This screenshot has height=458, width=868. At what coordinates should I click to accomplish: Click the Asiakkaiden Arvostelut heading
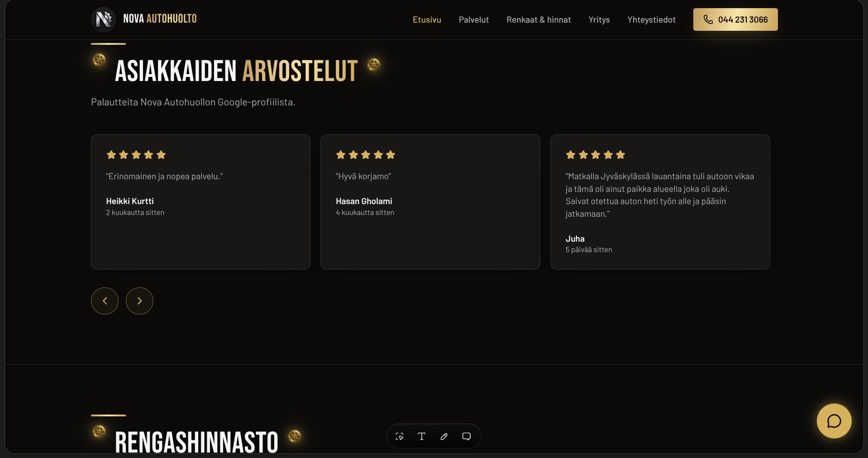click(236, 71)
